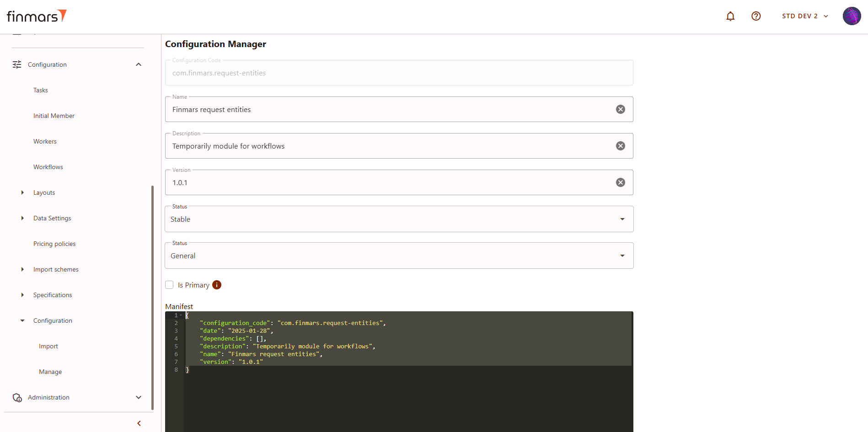This screenshot has width=868, height=432.
Task: Open Workflows in the sidebar
Action: (x=48, y=167)
